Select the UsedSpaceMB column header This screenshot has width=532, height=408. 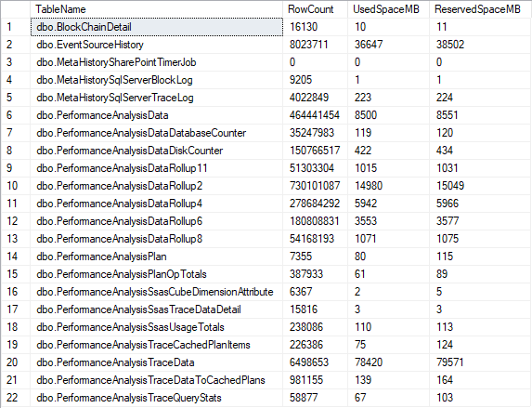click(388, 9)
